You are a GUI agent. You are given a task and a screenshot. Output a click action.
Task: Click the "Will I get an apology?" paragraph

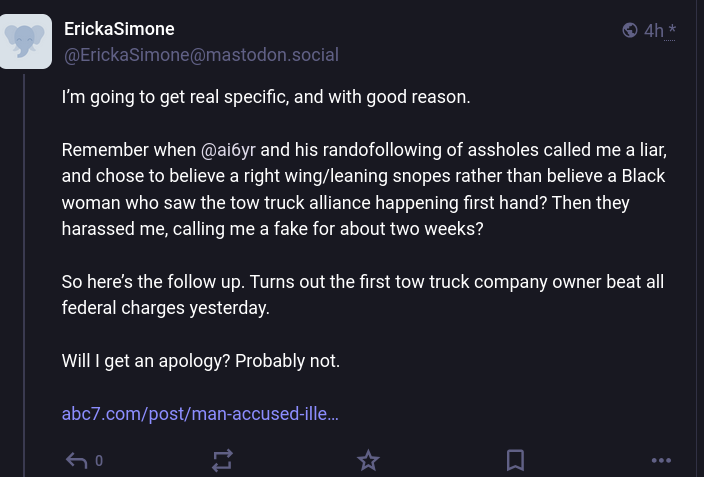click(200, 361)
